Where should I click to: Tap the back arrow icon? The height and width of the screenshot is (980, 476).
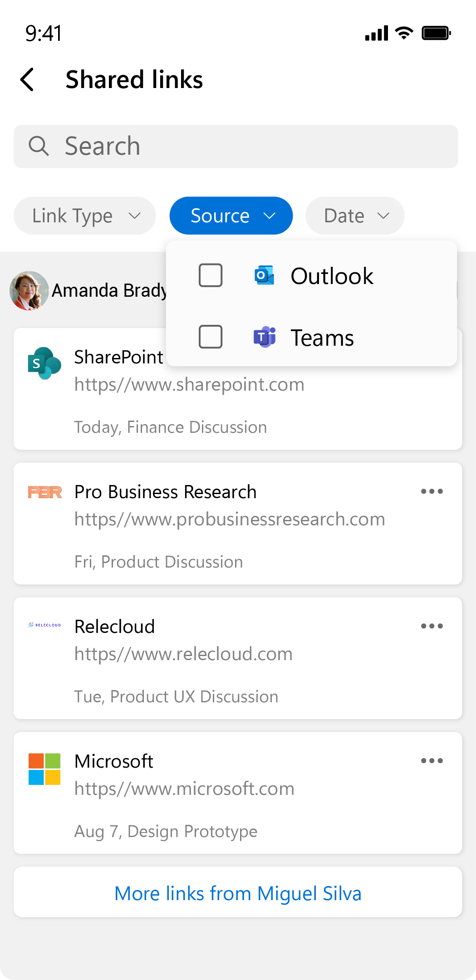[27, 79]
